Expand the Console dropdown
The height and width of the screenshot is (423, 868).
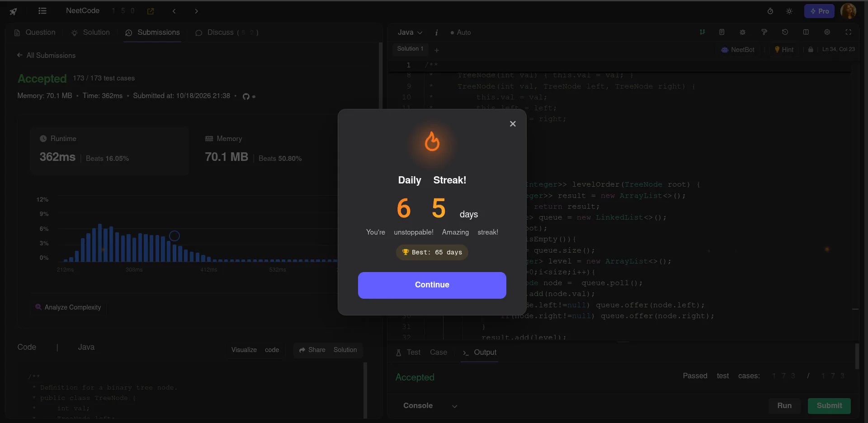click(430, 406)
